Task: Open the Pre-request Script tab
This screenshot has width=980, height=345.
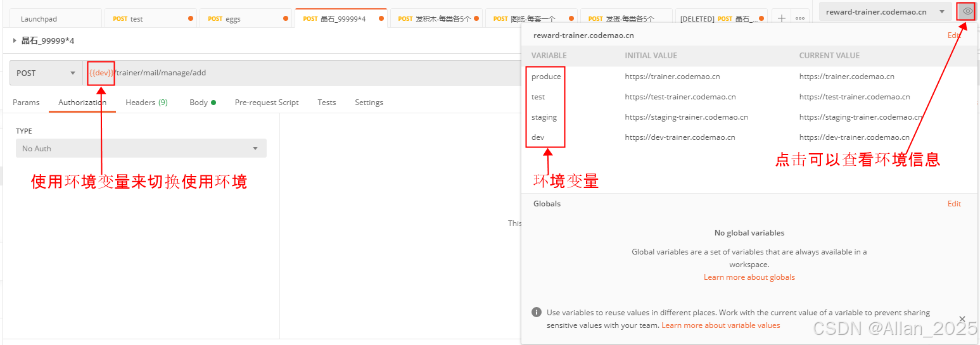Action: (267, 102)
